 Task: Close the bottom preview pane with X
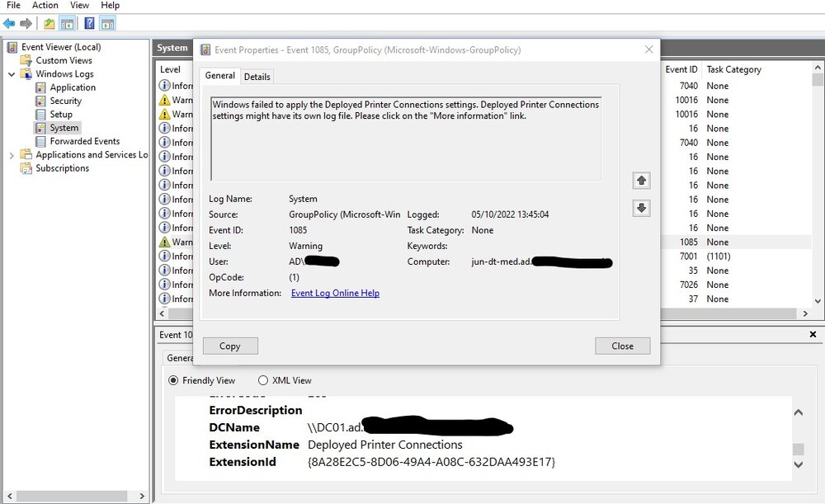(x=813, y=334)
